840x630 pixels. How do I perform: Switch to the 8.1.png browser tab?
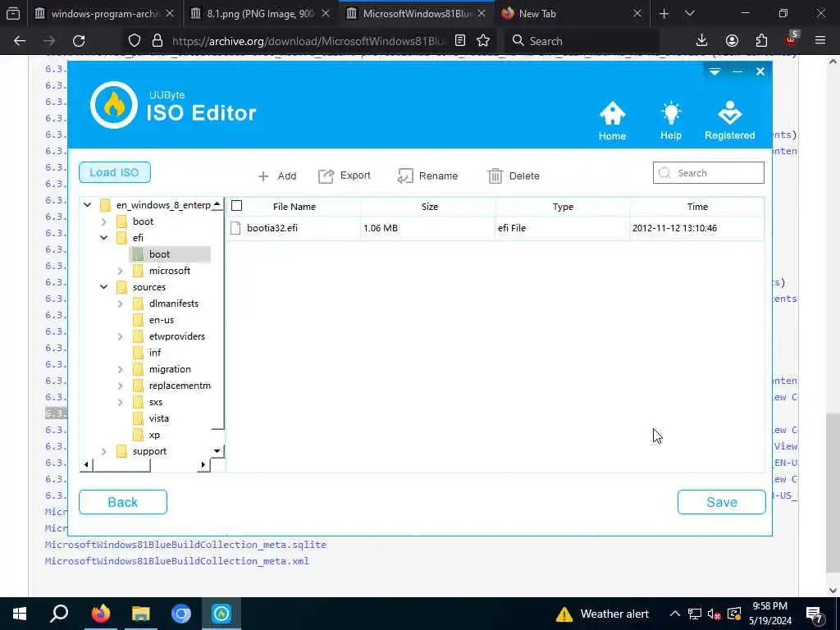point(260,14)
